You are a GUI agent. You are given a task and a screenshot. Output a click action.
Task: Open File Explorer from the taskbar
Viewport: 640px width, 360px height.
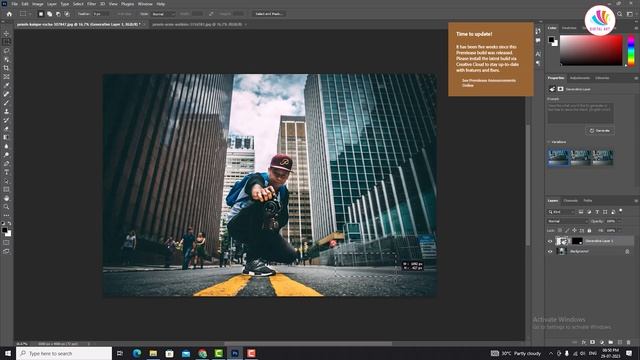click(153, 353)
